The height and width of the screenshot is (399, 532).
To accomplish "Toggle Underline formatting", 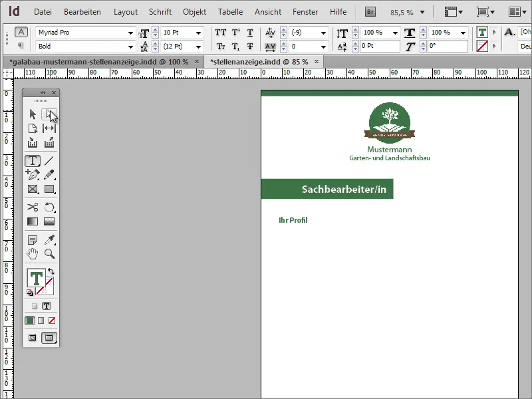I will 250,33.
